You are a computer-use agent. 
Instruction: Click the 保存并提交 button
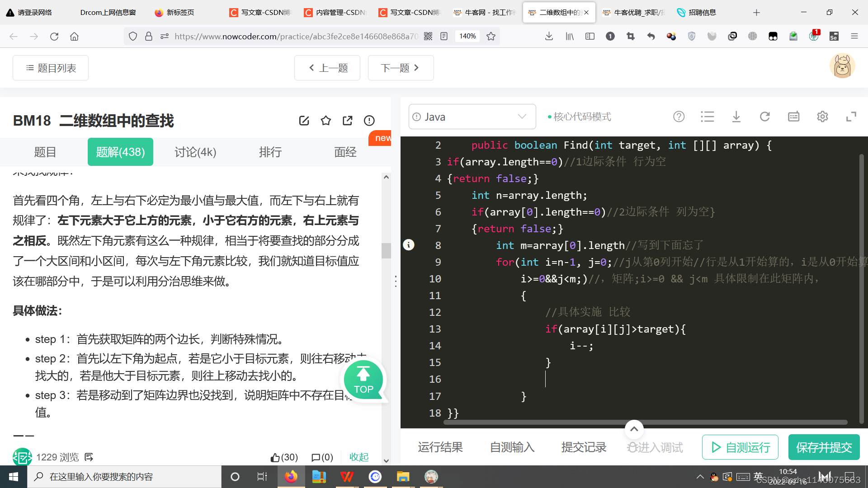click(824, 447)
